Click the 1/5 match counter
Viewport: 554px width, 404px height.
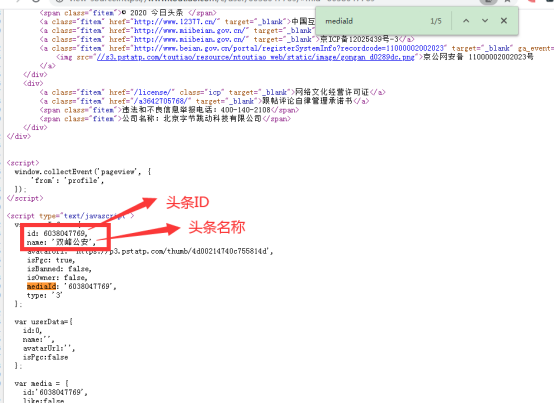click(x=436, y=21)
